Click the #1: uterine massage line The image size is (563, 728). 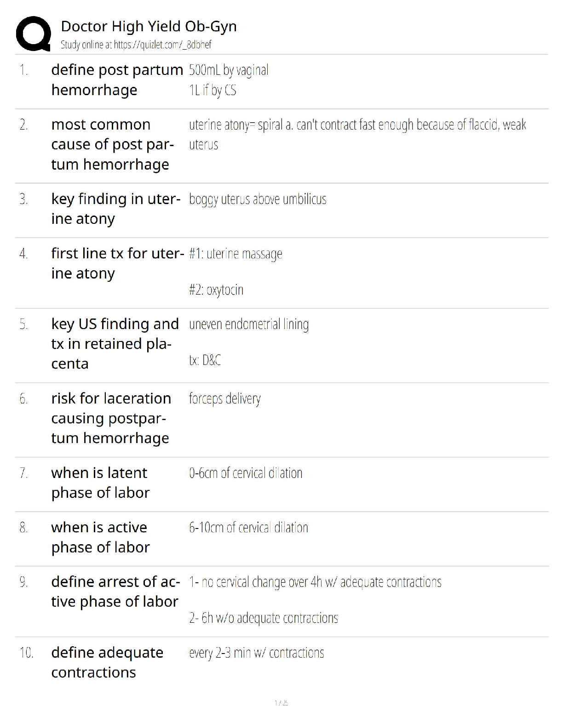point(236,254)
